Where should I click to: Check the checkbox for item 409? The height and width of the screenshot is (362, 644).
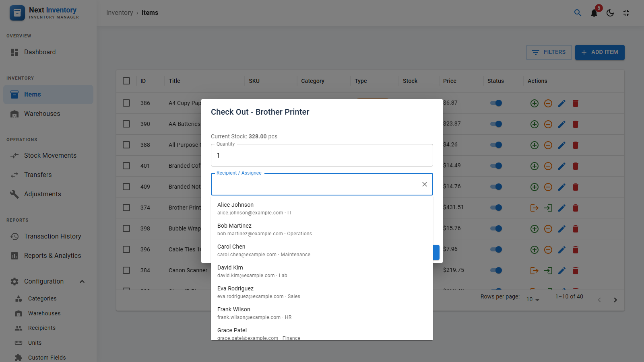126,187
